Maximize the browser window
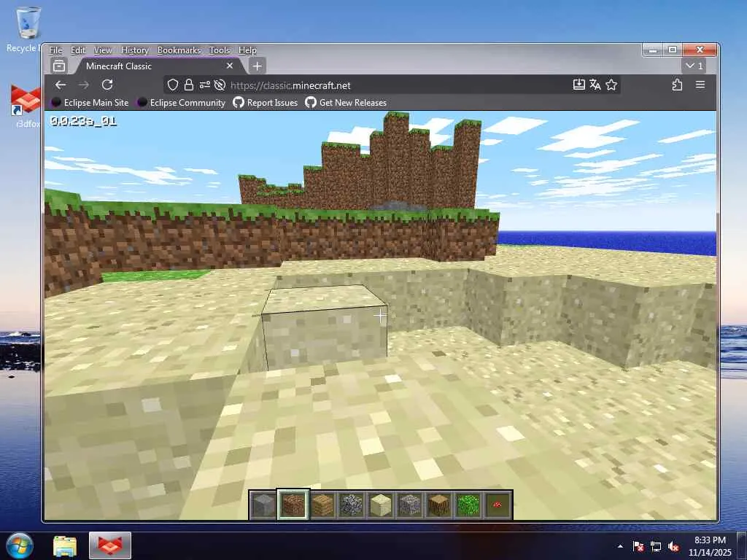747x560 pixels. click(x=673, y=50)
